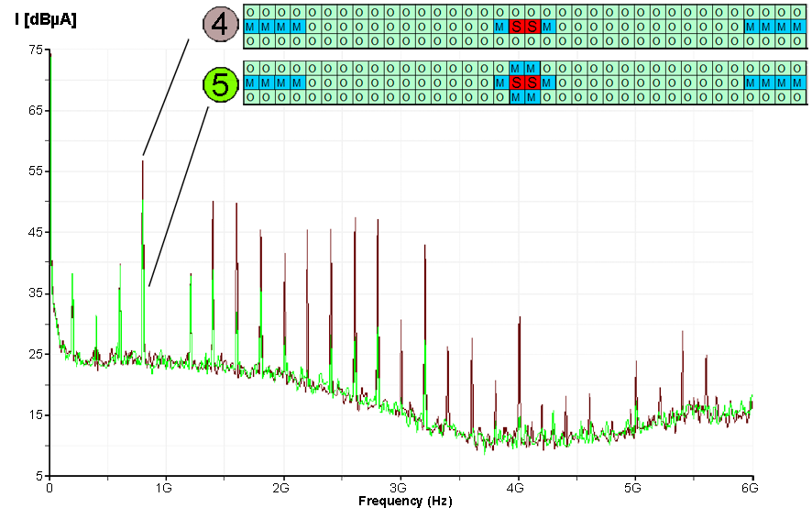The width and height of the screenshot is (812, 508).
Task: Click the 4G tick label on frequency axis
Action: [x=518, y=488]
